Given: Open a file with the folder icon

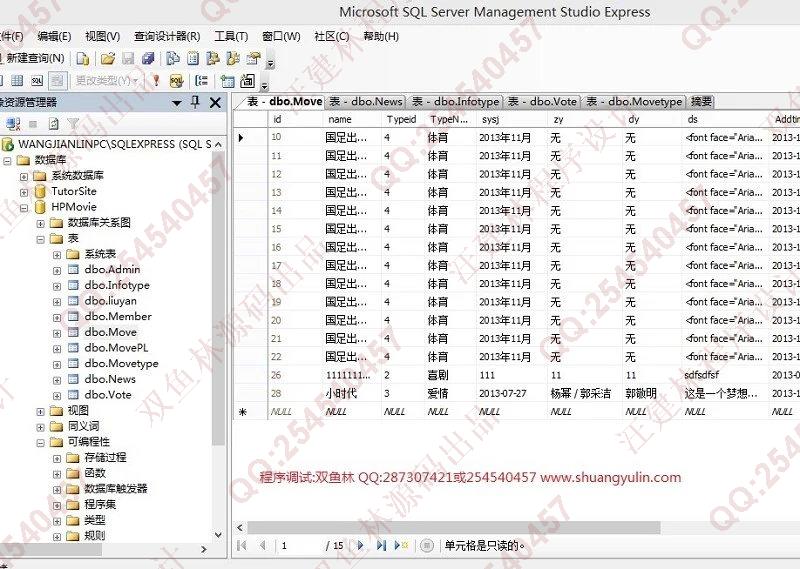Looking at the screenshot, I should click(x=108, y=59).
